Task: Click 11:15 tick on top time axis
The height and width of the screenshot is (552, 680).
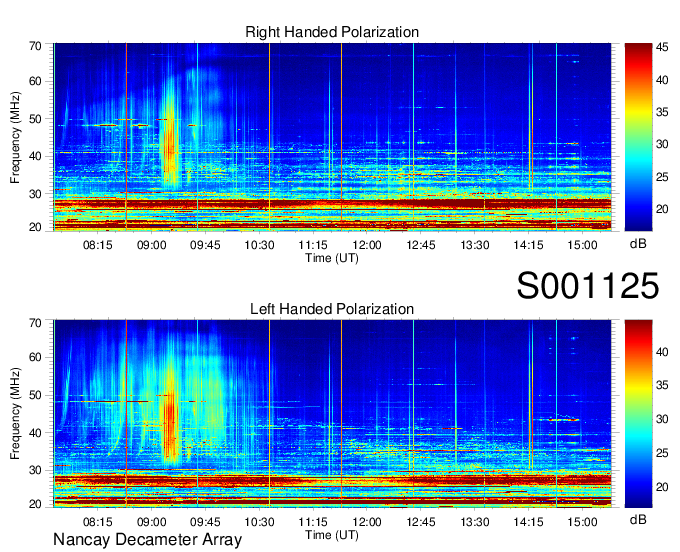Action: tap(313, 245)
